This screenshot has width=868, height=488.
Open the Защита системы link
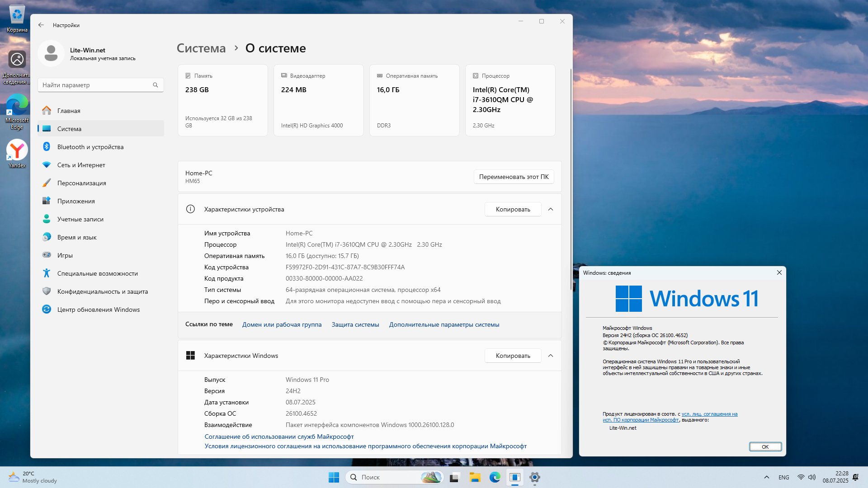[x=355, y=324]
